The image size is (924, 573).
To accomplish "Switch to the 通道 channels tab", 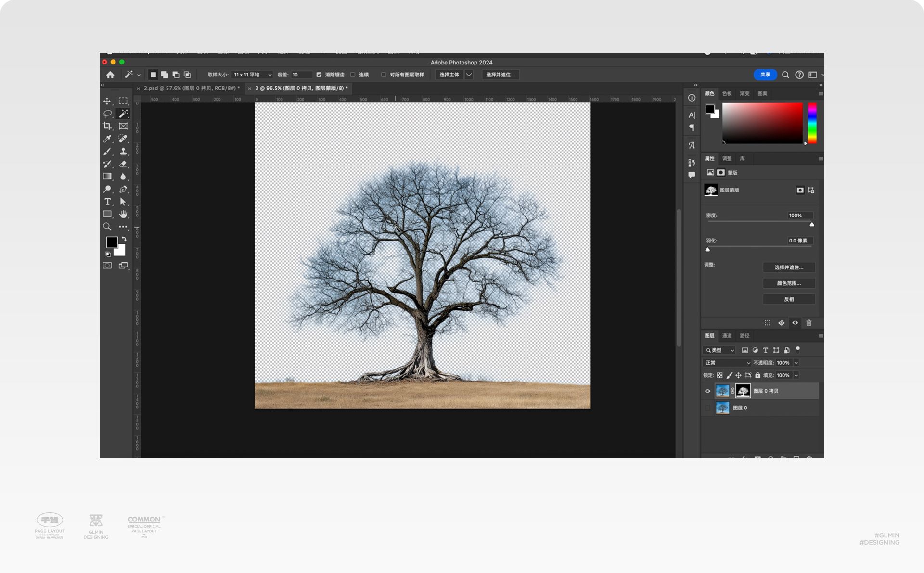I will (727, 336).
